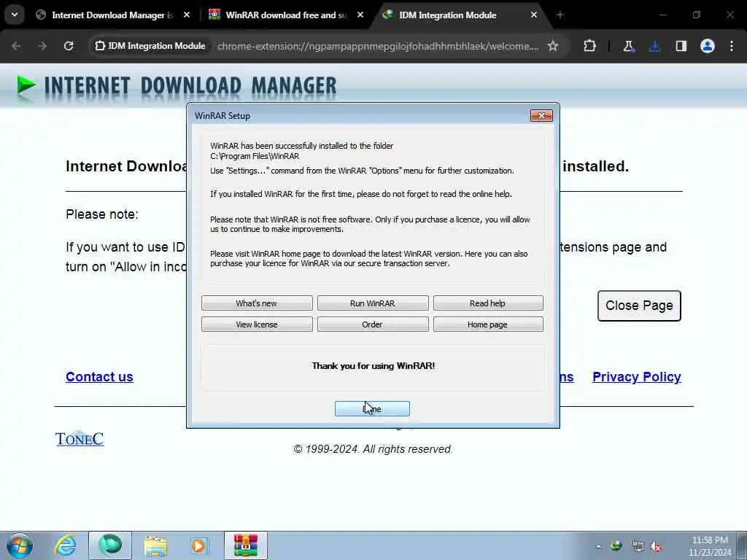Go back in browser history
The height and width of the screenshot is (560, 747).
pyautogui.click(x=16, y=46)
